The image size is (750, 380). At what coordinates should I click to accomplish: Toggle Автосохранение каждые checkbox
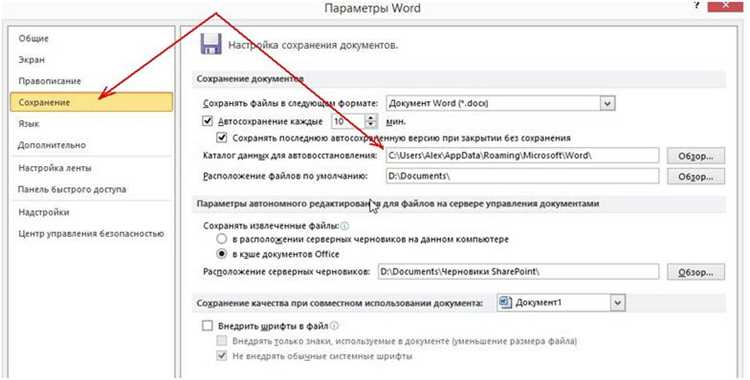pyautogui.click(x=207, y=121)
